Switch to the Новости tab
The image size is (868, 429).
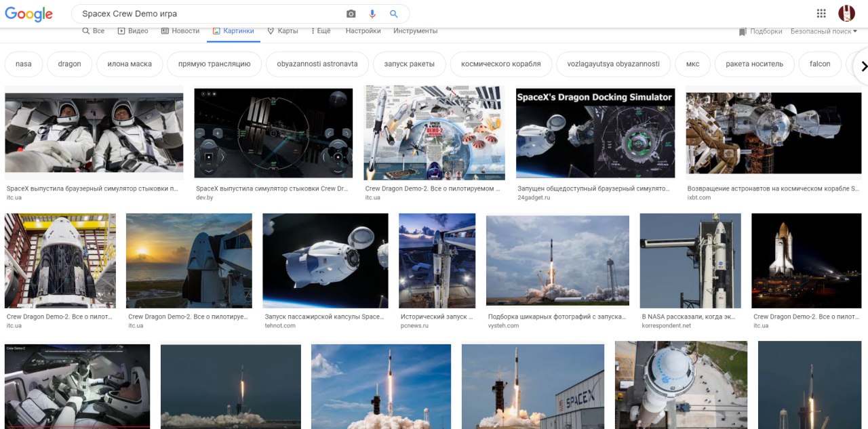point(180,31)
